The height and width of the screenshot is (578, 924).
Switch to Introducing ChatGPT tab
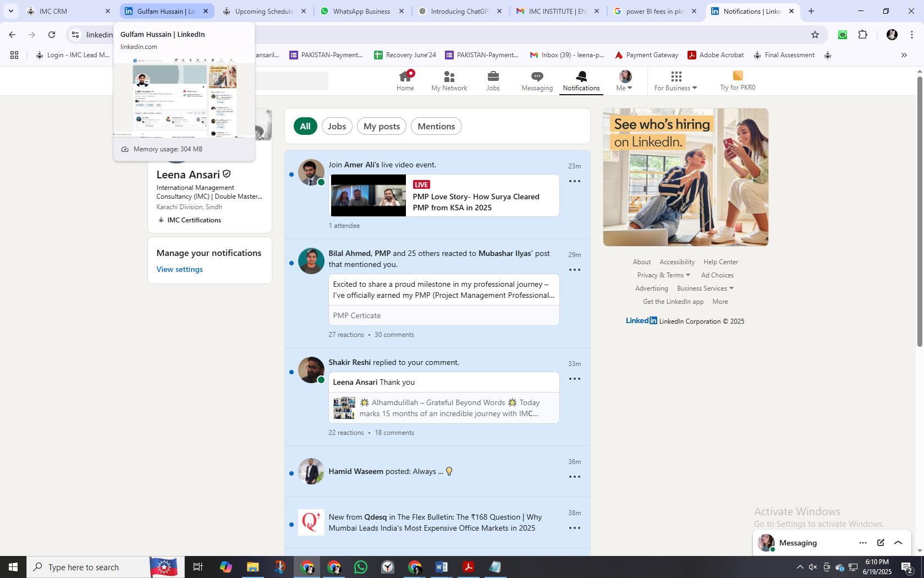(459, 11)
